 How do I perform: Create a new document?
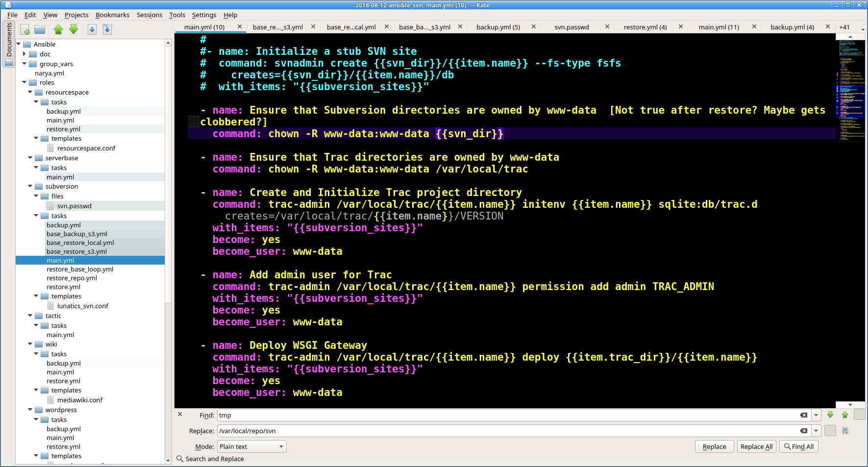[25, 29]
